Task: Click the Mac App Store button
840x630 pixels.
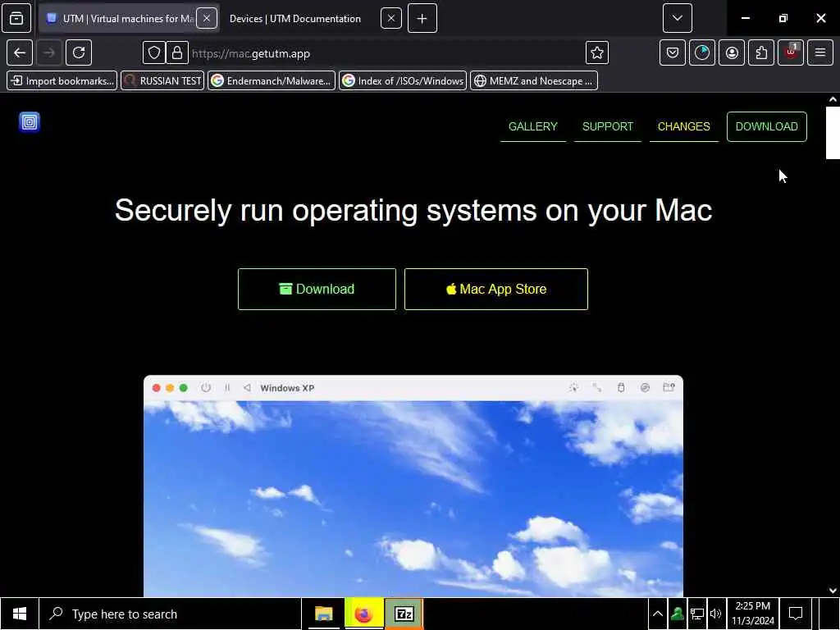Action: 496,290
